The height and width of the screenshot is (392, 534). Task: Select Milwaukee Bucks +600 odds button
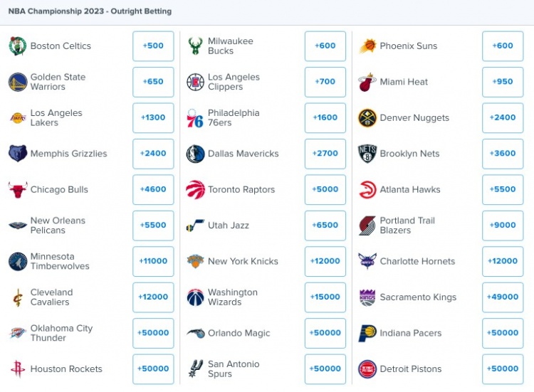click(x=325, y=46)
